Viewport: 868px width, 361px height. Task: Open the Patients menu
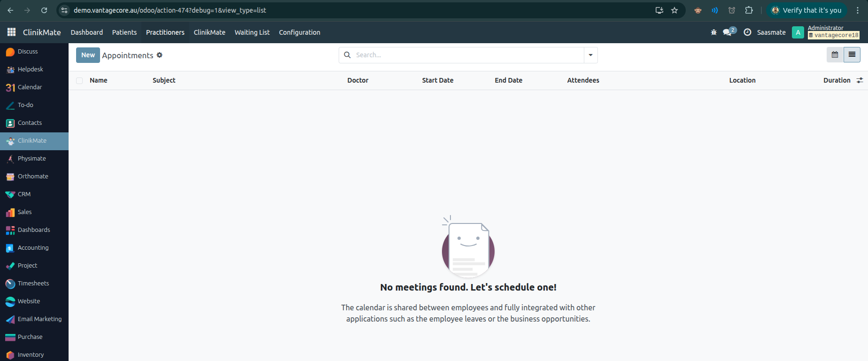124,32
